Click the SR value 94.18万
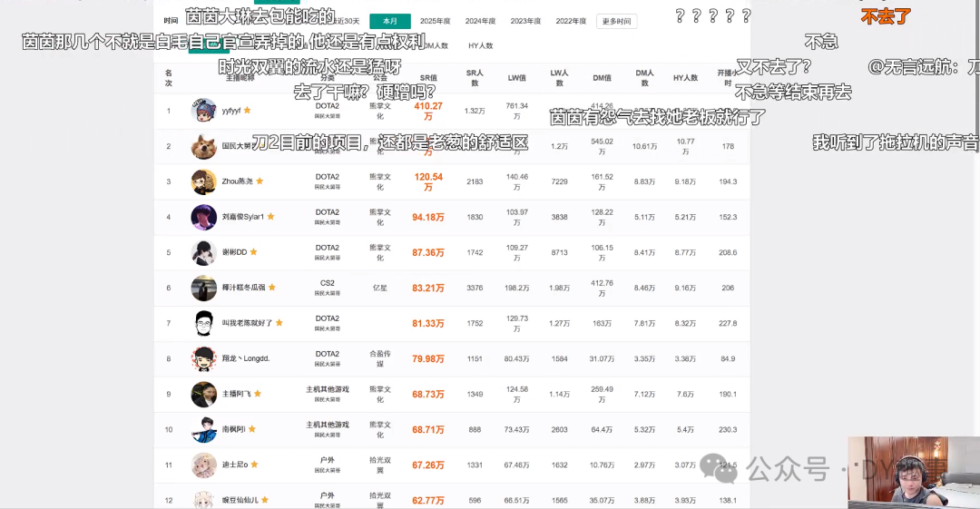Viewport: 980px width, 509px height. click(x=428, y=217)
